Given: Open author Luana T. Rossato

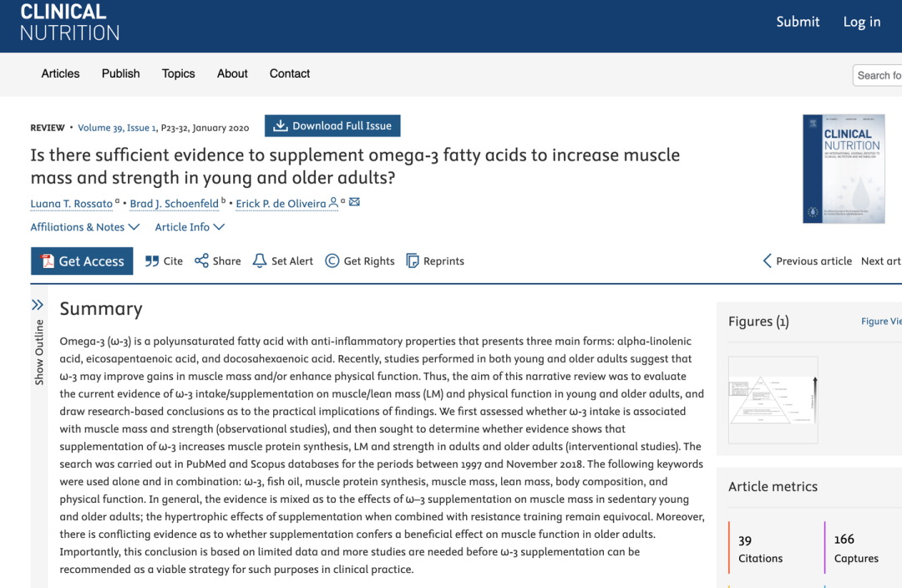Looking at the screenshot, I should point(71,204).
